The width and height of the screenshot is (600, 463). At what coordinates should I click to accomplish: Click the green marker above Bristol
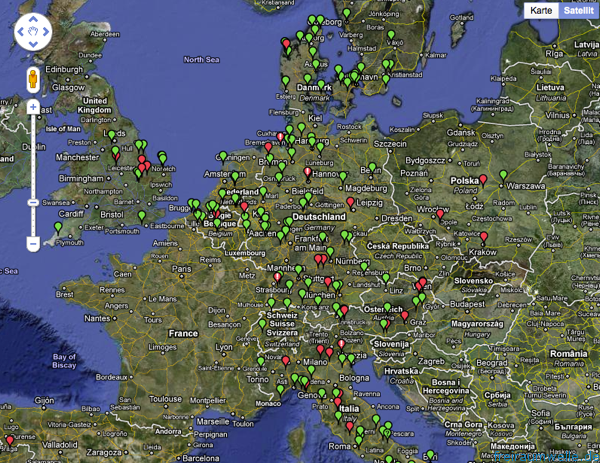click(x=141, y=216)
